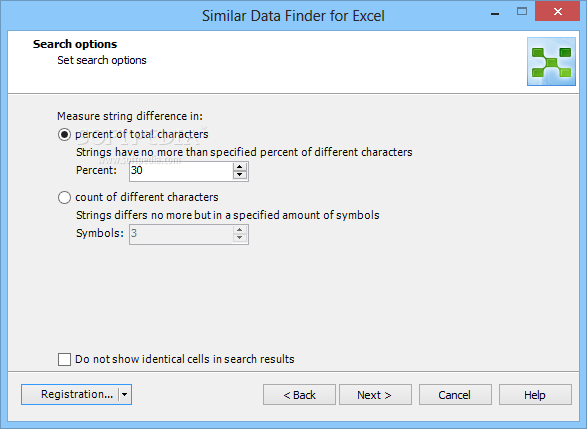Decrease the Percent value with down arrow
Viewport: 587px width, 429px height.
click(240, 175)
